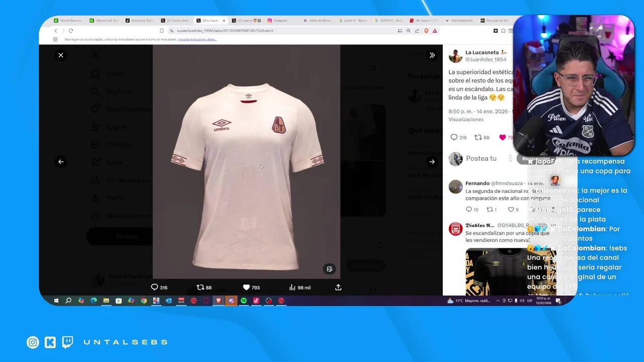This screenshot has width=644, height=362.
Task: Switch to the Camilo Andrés X tab
Action: (x=176, y=21)
